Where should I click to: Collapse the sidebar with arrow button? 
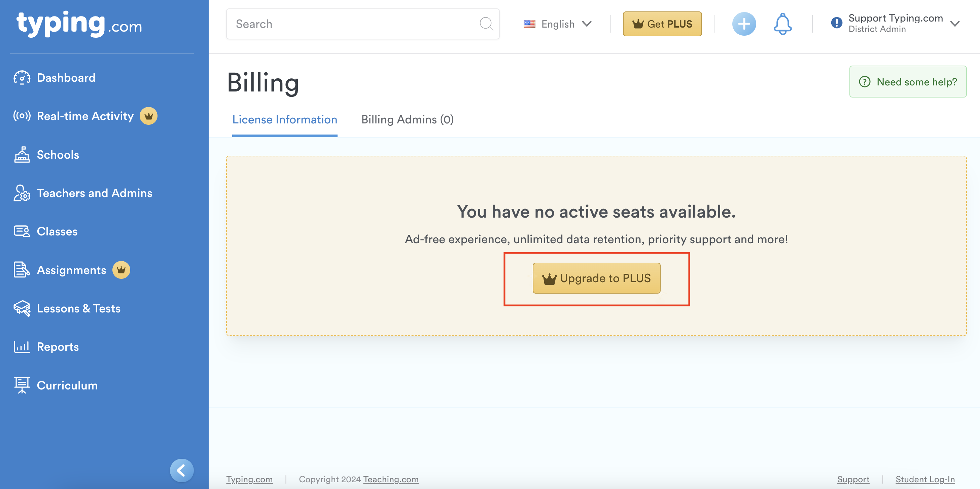coord(181,471)
